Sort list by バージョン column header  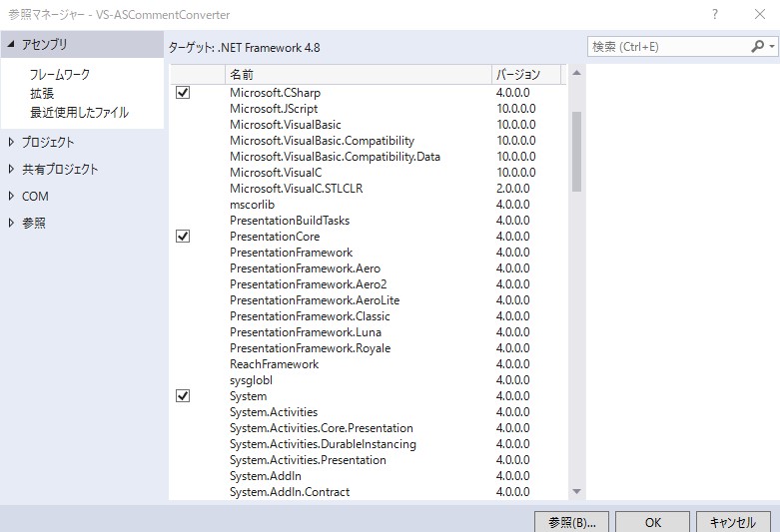[x=526, y=75]
